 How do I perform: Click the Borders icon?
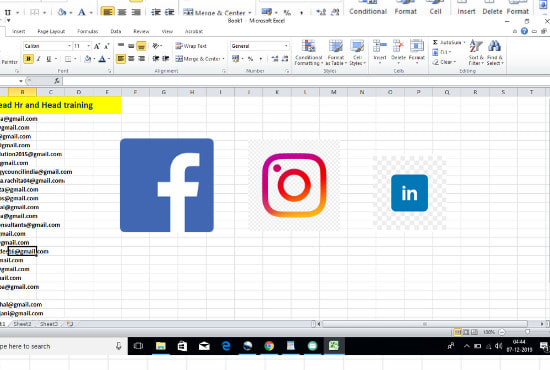68,59
